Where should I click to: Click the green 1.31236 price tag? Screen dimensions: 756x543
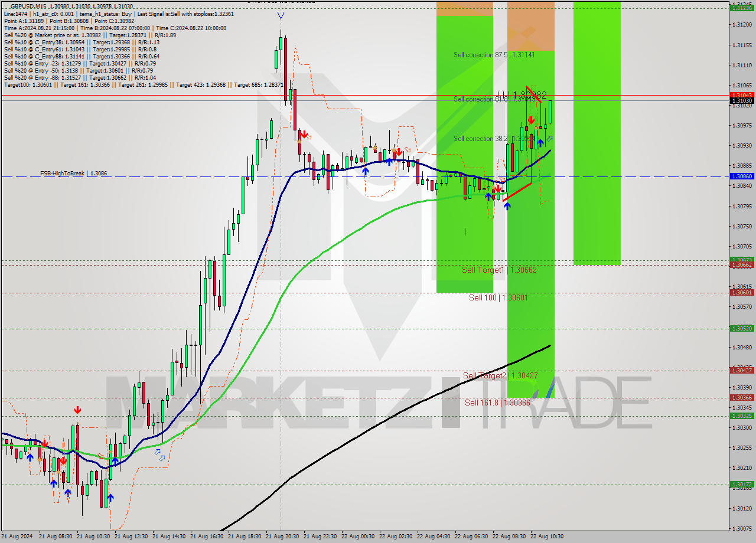(x=742, y=8)
